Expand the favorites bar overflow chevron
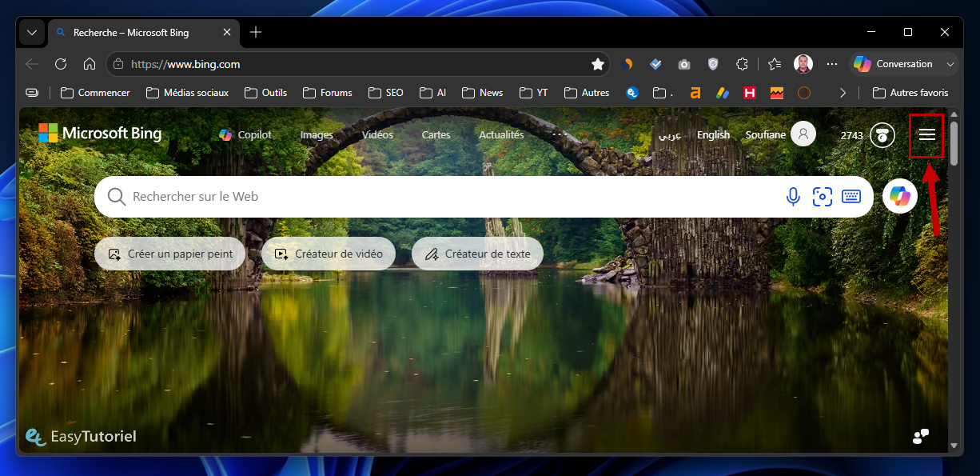Viewport: 980px width, 476px height. click(843, 93)
